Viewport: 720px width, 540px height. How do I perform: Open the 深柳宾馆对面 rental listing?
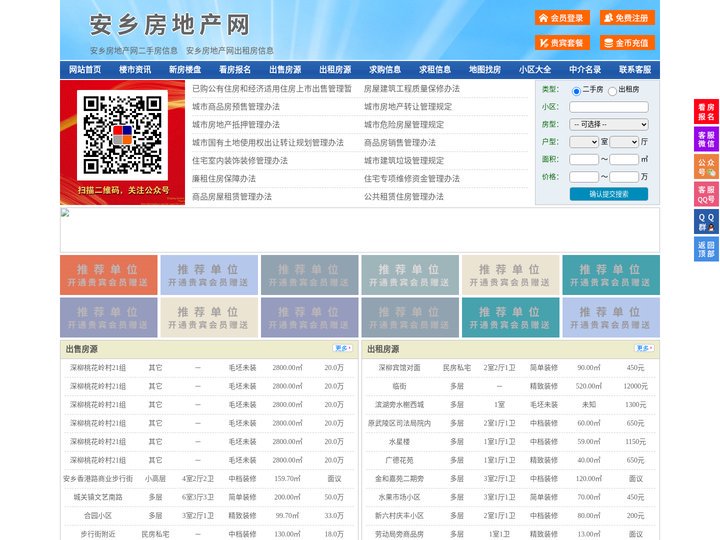point(399,368)
